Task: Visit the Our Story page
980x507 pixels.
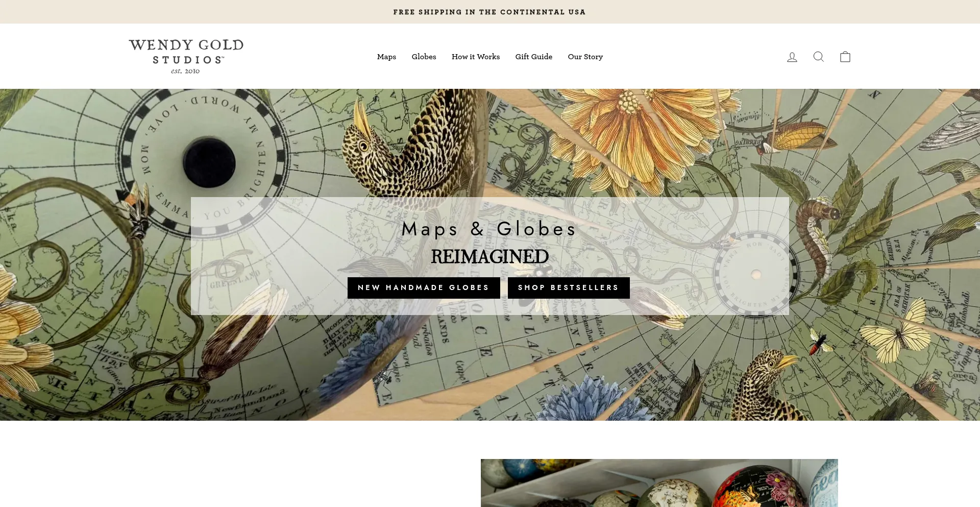Action: (x=585, y=57)
